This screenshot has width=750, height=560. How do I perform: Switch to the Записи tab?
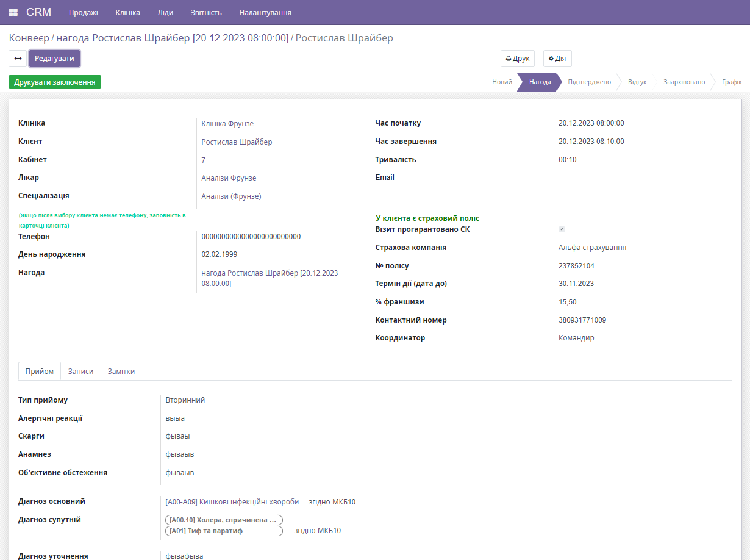point(80,371)
